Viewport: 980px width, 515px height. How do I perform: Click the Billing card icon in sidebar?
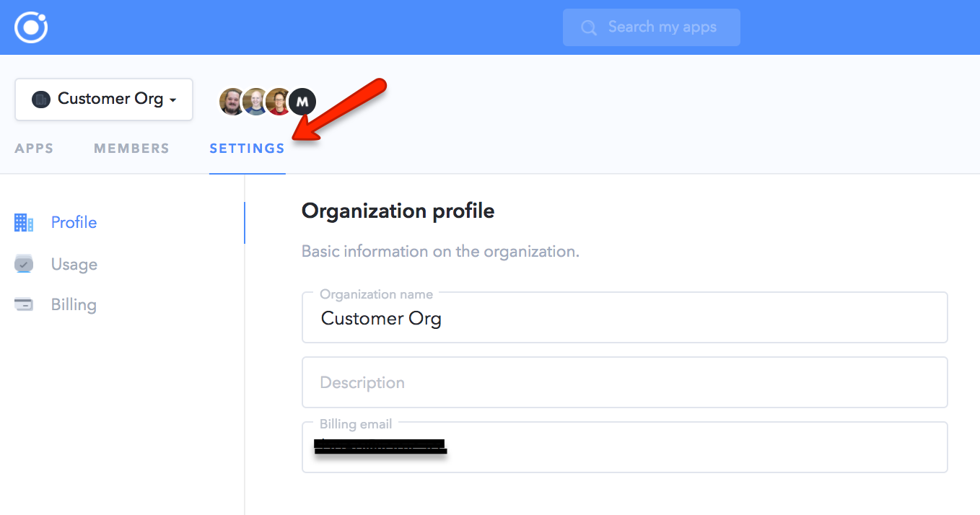click(x=24, y=304)
